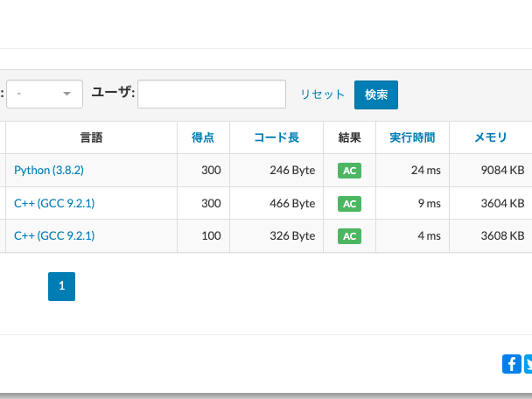Select the 3604 KB memory value
The height and width of the screenshot is (399, 532).
(x=502, y=203)
